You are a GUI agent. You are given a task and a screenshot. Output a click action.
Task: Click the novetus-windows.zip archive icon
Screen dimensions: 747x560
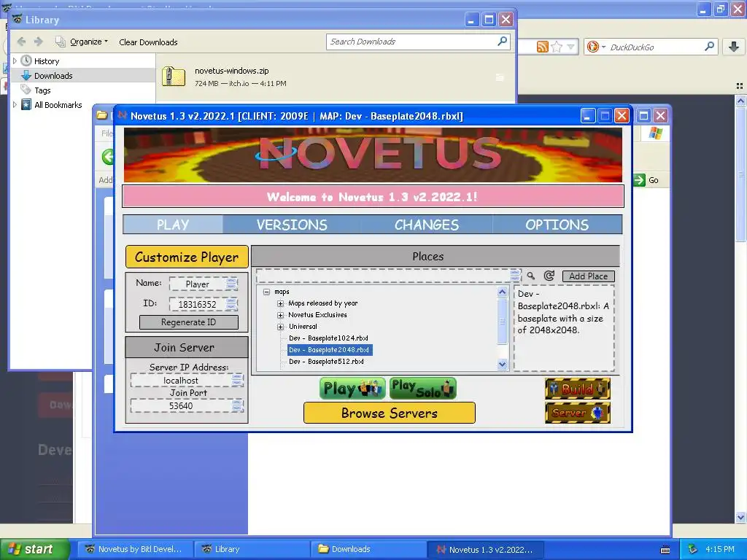[174, 76]
